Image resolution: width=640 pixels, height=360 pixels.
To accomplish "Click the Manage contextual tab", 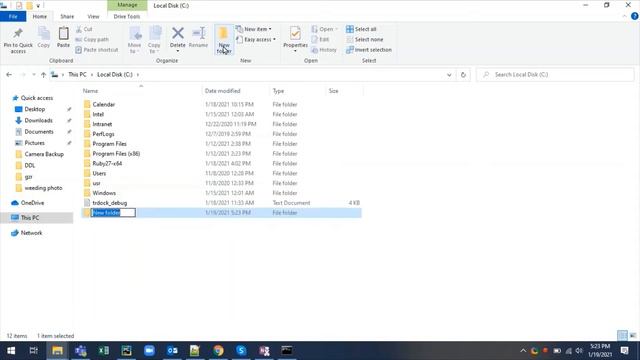I will click(x=127, y=5).
